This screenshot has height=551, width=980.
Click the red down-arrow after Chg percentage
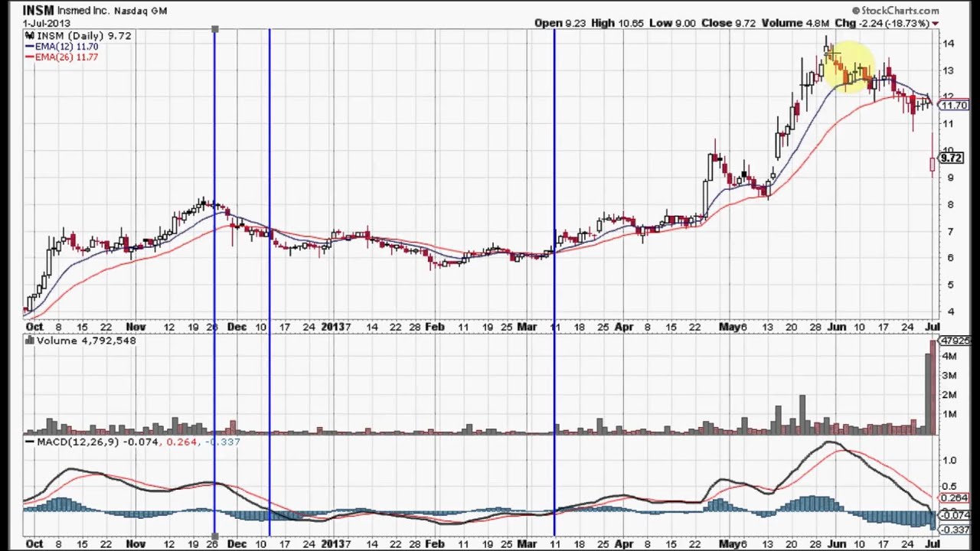pyautogui.click(x=936, y=24)
